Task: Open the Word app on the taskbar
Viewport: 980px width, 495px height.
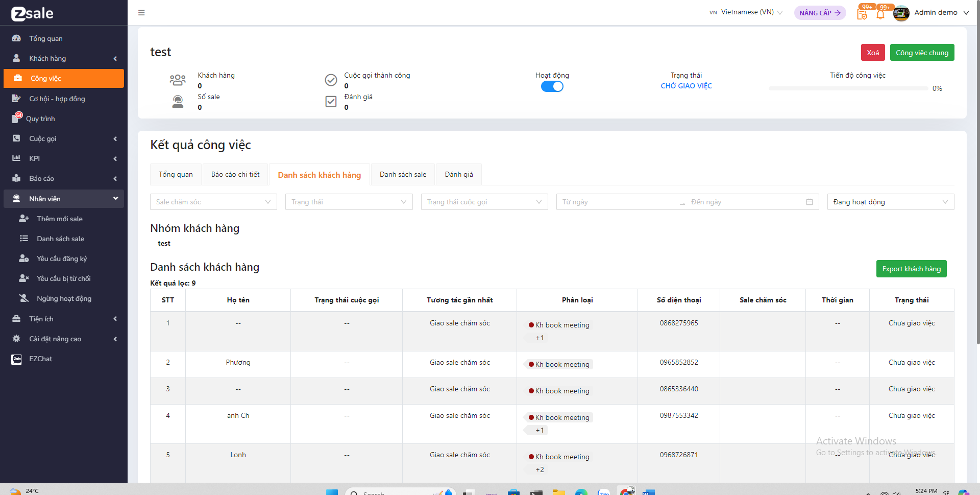Action: tap(649, 492)
